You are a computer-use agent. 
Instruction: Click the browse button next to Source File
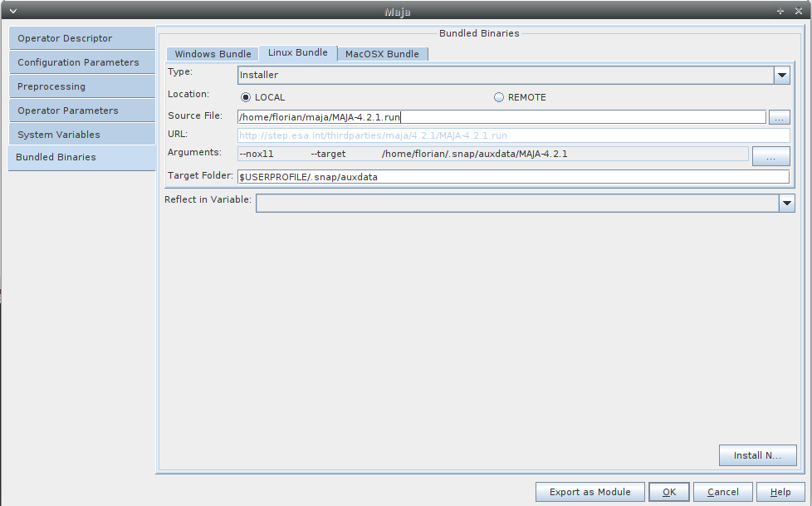coord(779,117)
